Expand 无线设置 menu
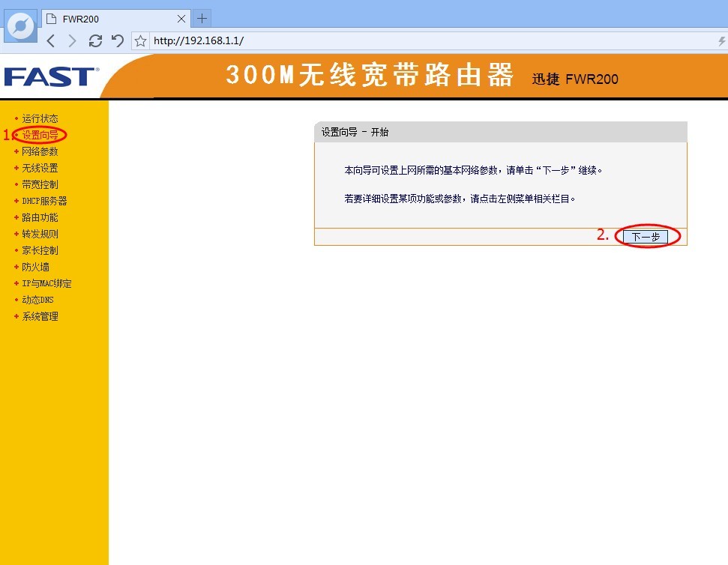The height and width of the screenshot is (565, 728). [x=40, y=168]
